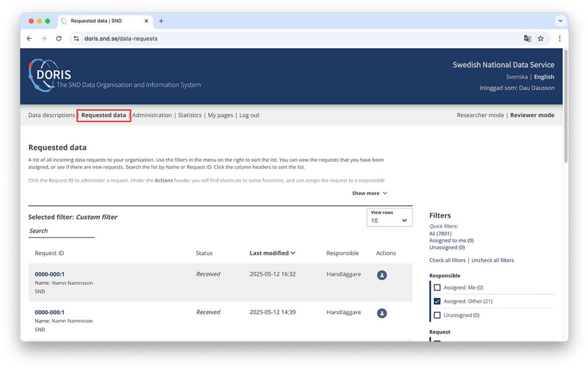Go to the Administration menu
The height and width of the screenshot is (369, 588).
152,115
